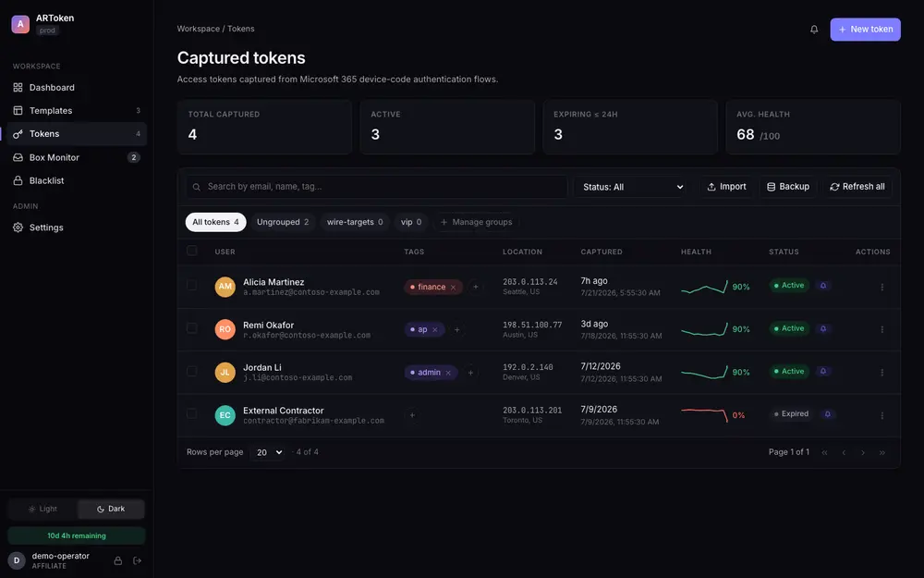This screenshot has height=578, width=924.
Task: Click the Expired status badge
Action: point(792,414)
